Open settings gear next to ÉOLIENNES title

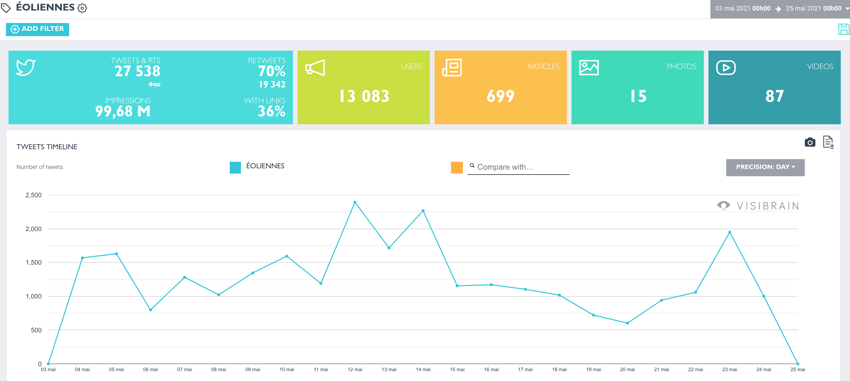pyautogui.click(x=82, y=8)
